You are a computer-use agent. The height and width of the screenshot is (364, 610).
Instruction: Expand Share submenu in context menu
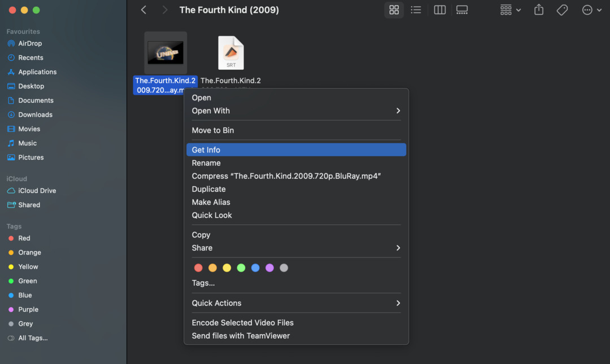click(x=296, y=248)
